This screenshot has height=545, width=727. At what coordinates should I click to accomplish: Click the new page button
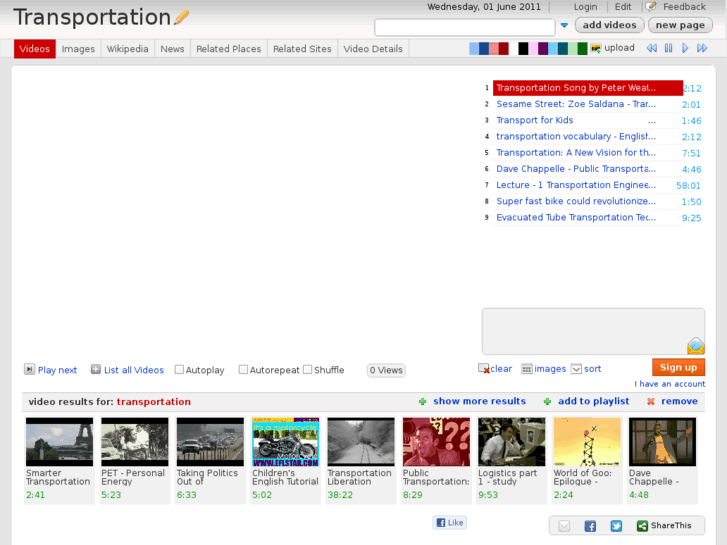click(680, 25)
